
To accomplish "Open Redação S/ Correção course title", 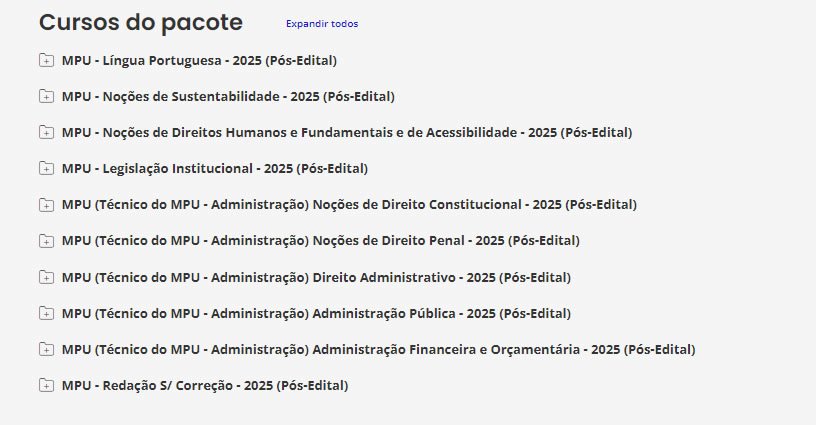I will click(204, 385).
